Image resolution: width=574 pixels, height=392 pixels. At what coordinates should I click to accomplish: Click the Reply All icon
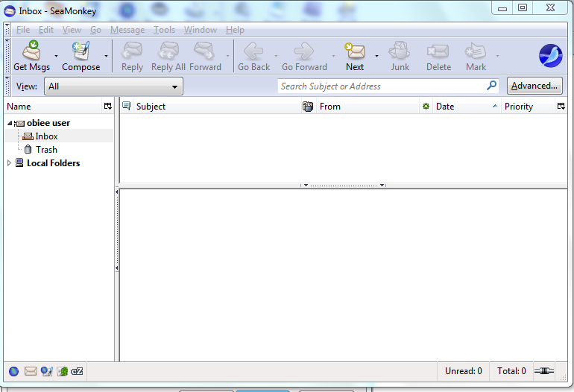click(x=168, y=51)
